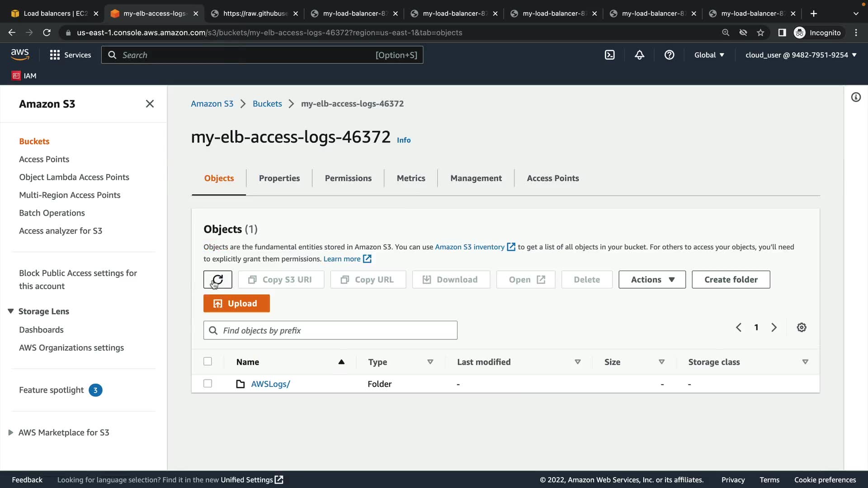Switch to the Properties tab

279,178
